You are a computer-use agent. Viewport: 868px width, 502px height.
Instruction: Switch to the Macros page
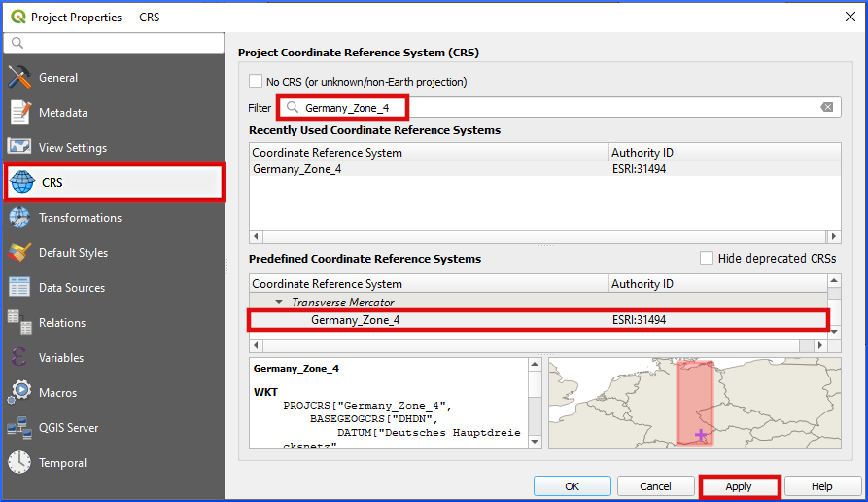(x=57, y=393)
